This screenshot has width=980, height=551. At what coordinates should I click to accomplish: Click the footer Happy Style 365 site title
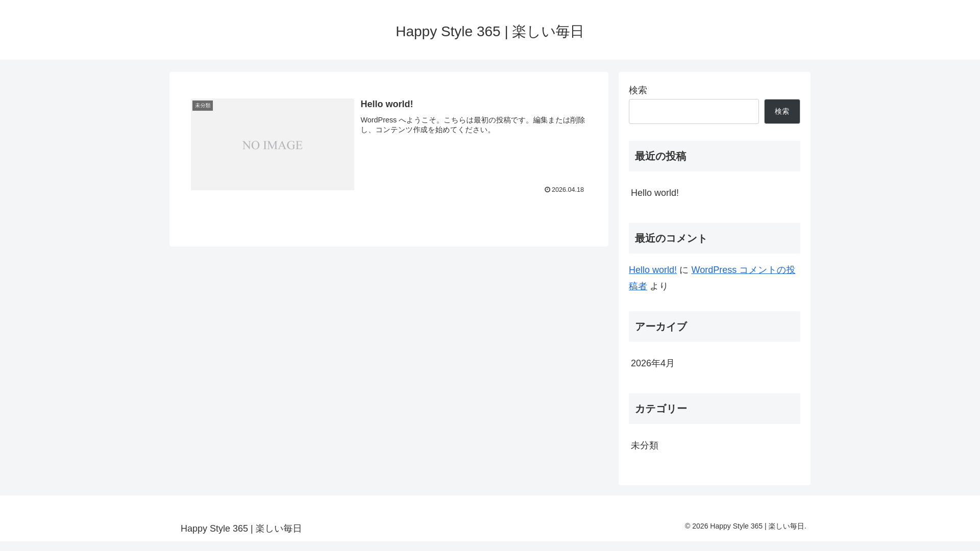pos(241,529)
